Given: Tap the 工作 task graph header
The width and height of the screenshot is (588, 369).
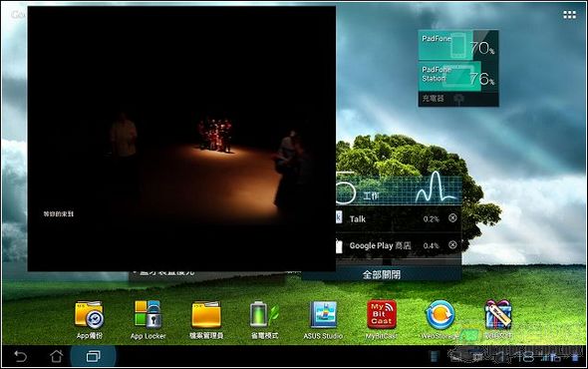Looking at the screenshot, I should (x=399, y=189).
